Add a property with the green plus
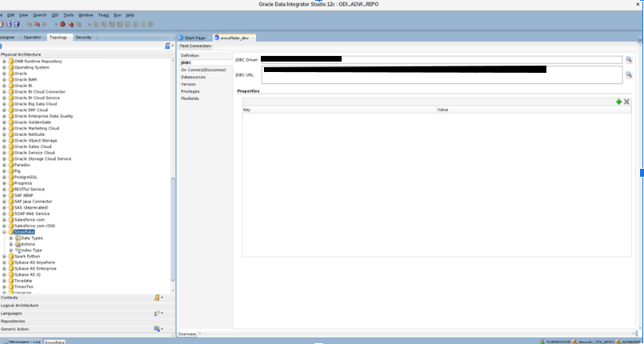This screenshot has height=344, width=644. tap(618, 102)
